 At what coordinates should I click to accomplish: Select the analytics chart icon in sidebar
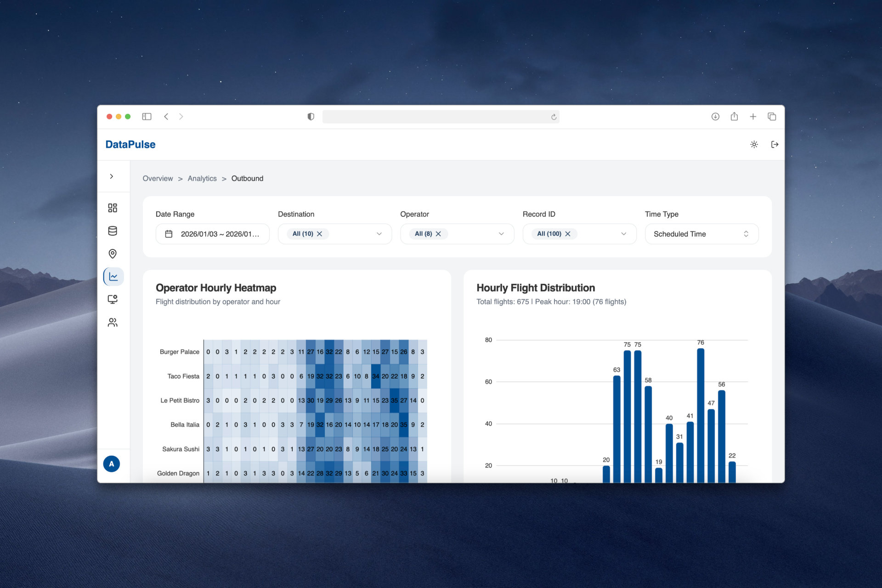point(113,277)
